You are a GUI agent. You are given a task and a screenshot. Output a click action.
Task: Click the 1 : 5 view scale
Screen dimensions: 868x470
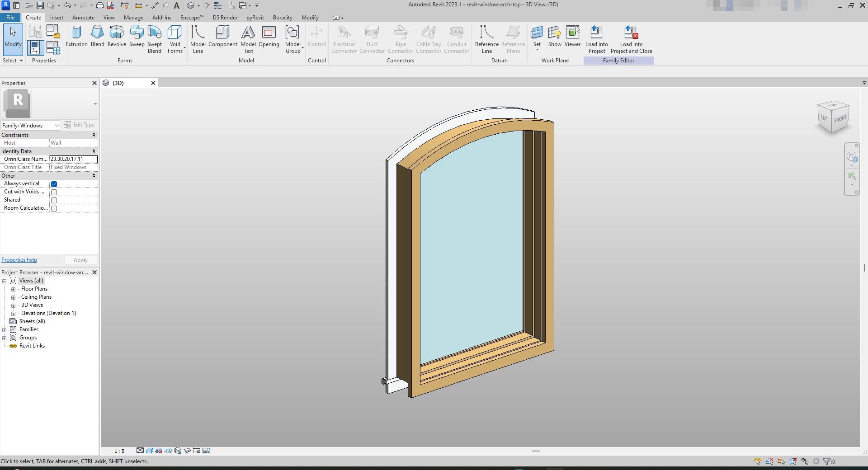pos(119,451)
